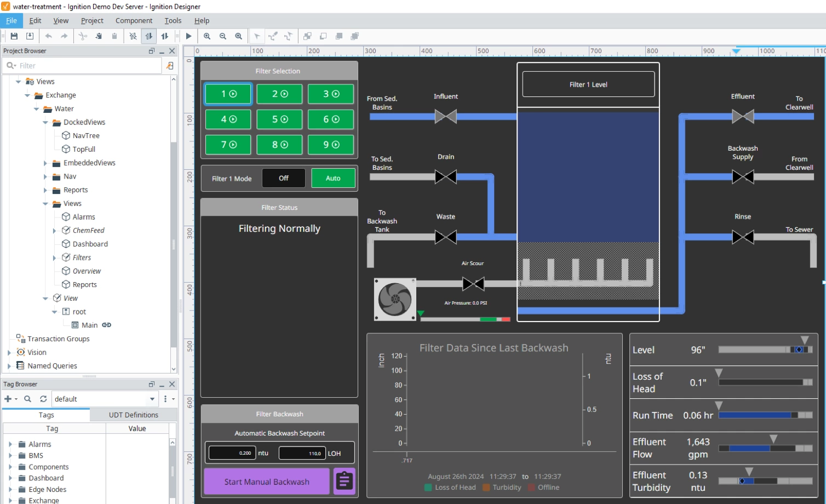This screenshot has height=504, width=826.
Task: Start preview mode with the play icon
Action: click(188, 36)
